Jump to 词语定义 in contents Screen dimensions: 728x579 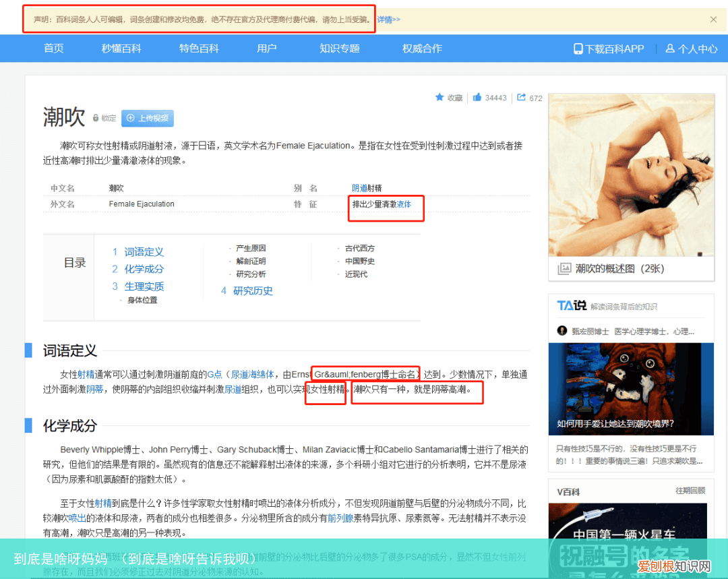pyautogui.click(x=144, y=251)
